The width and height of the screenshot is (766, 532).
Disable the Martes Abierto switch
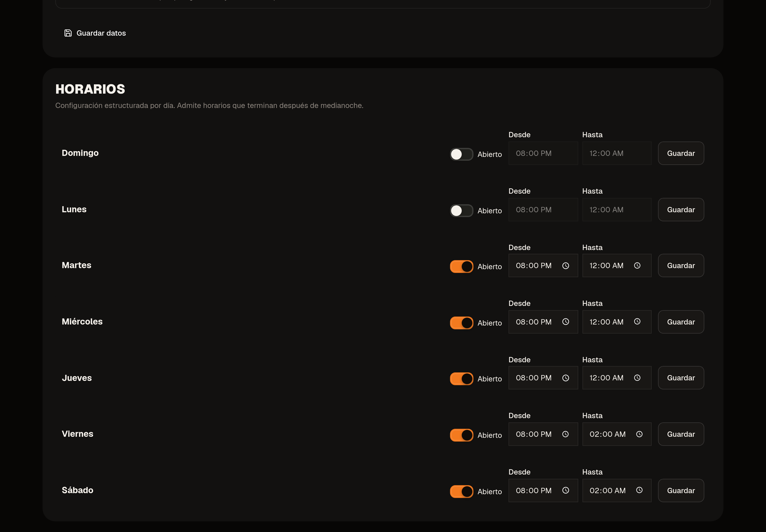[x=461, y=267]
